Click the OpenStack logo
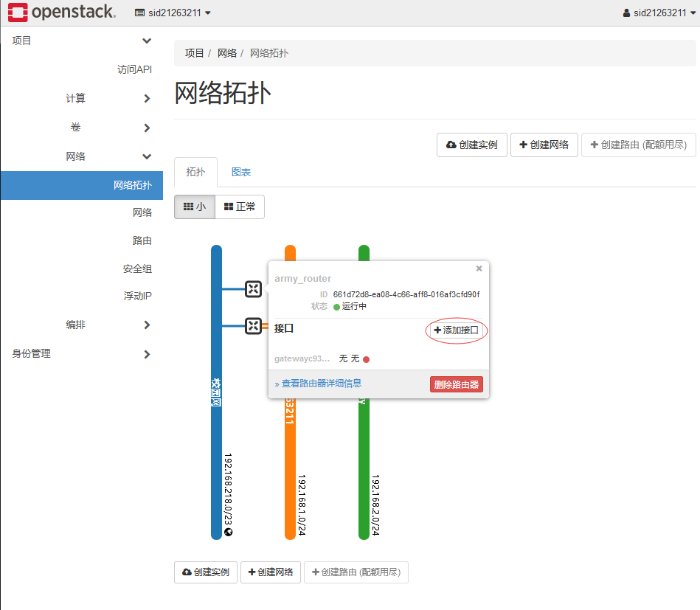Viewport: 700px width, 610px height. click(x=62, y=12)
